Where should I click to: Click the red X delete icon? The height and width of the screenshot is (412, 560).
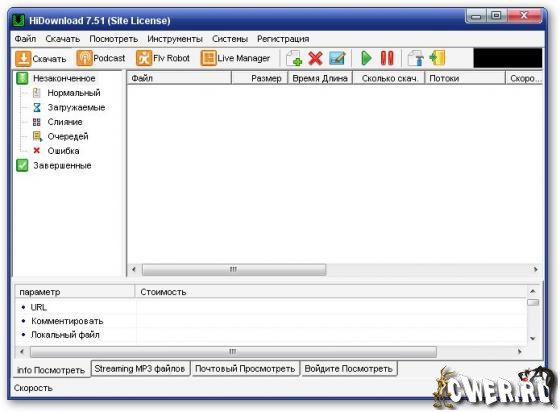pyautogui.click(x=315, y=58)
